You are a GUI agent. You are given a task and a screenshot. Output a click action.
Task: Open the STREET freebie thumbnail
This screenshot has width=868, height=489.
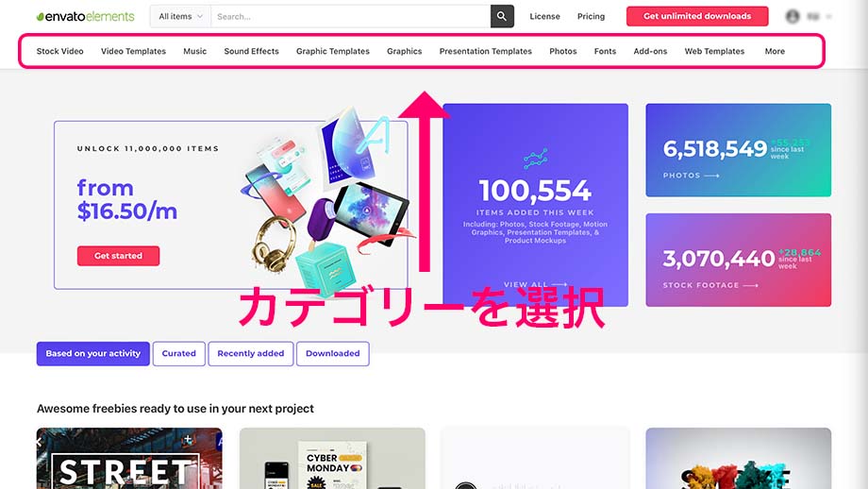click(129, 458)
